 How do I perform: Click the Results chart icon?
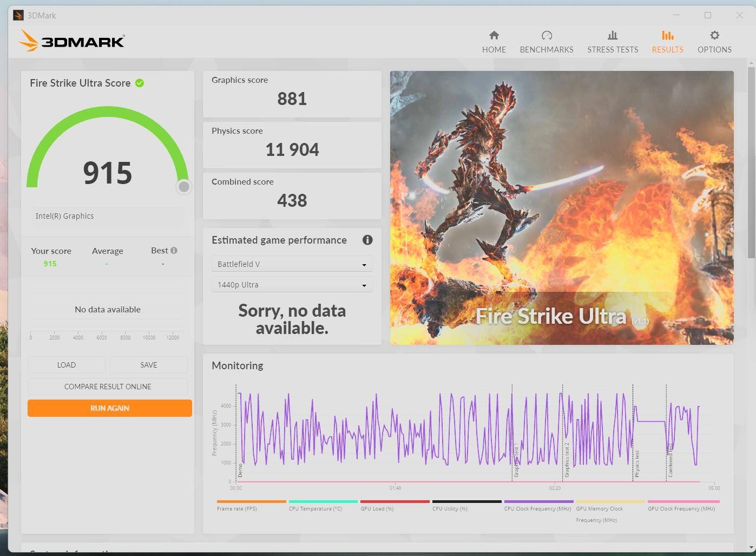pos(667,36)
